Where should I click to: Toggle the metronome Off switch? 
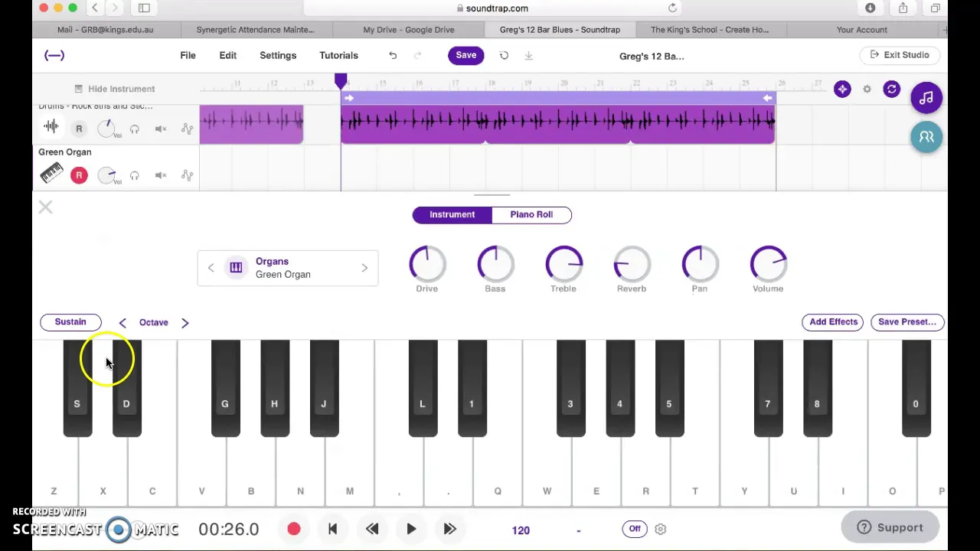pyautogui.click(x=635, y=529)
